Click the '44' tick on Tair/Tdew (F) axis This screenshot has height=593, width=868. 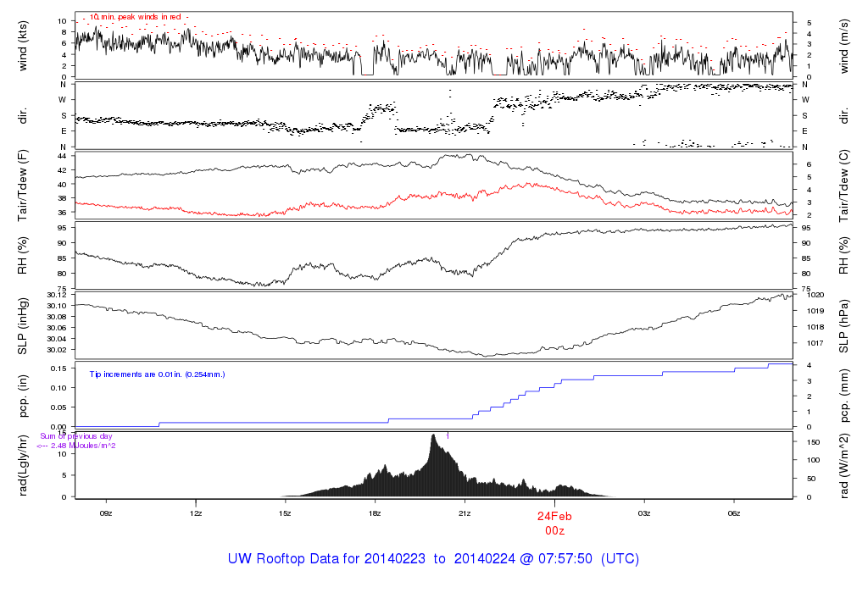(x=62, y=156)
